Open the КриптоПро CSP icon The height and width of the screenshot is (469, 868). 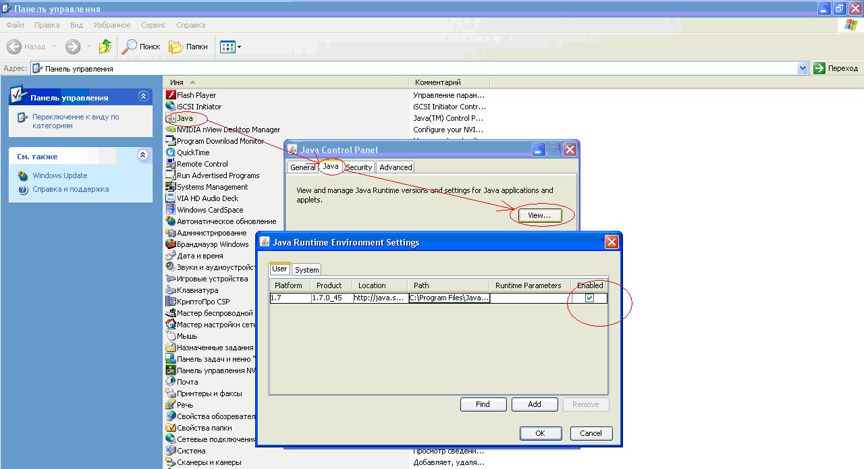171,302
